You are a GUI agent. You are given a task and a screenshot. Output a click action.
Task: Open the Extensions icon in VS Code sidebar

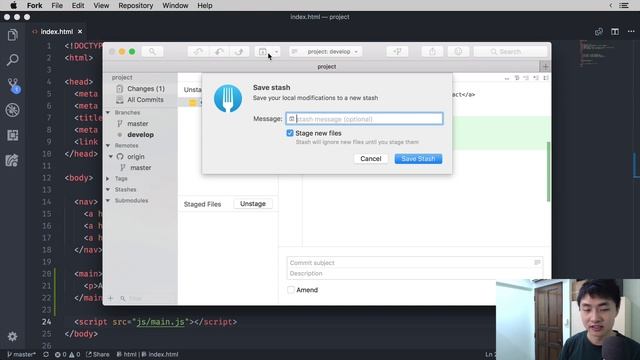pyautogui.click(x=13, y=135)
